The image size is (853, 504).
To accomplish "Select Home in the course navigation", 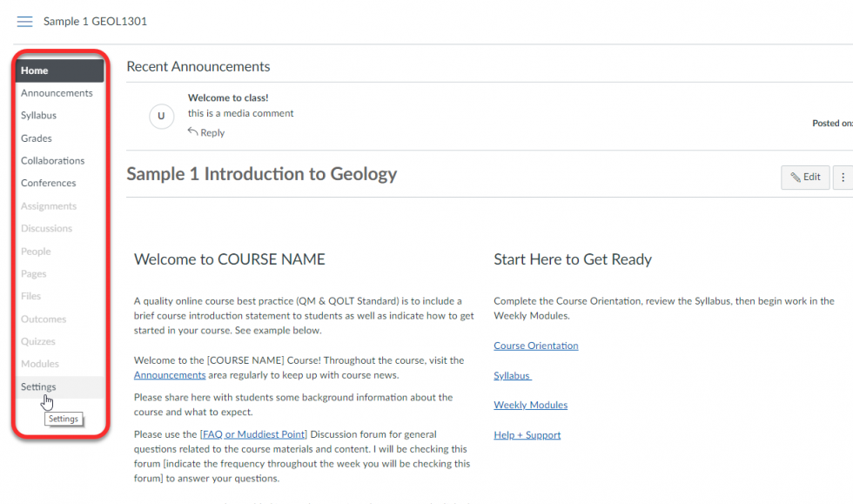I will coord(34,70).
